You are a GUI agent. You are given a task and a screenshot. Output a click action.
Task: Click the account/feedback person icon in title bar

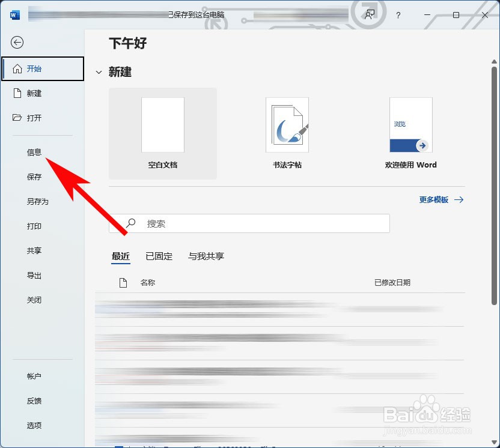click(x=370, y=14)
